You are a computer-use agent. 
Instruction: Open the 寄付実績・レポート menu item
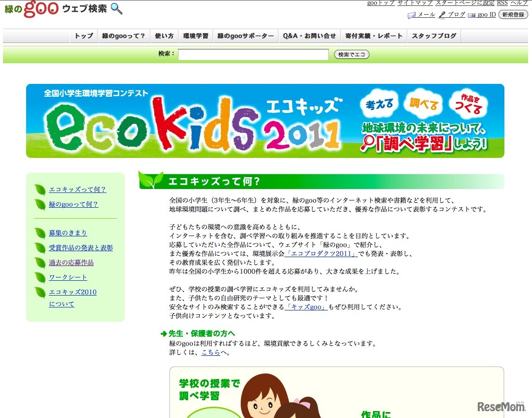(x=374, y=36)
